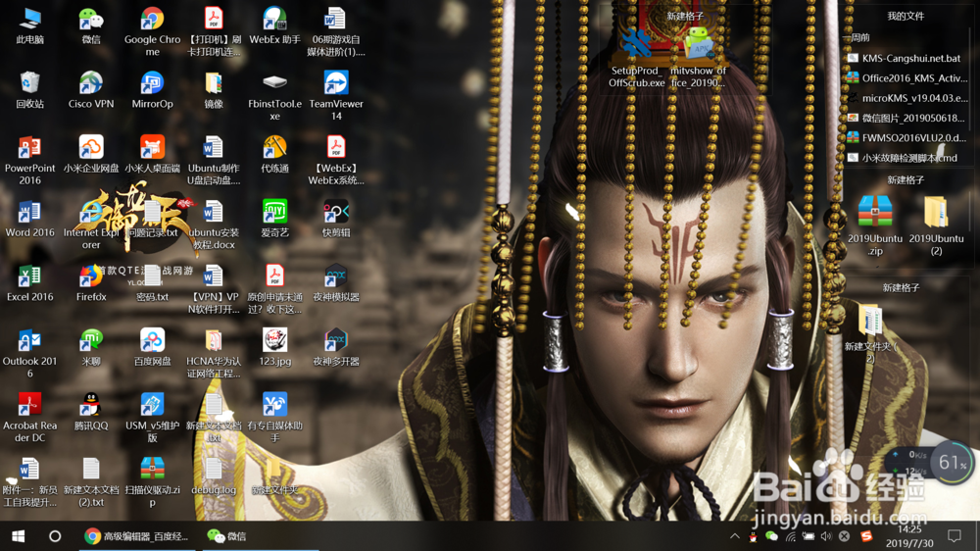Select the Excel 2016 shortcut
The image size is (980, 551).
[x=30, y=284]
